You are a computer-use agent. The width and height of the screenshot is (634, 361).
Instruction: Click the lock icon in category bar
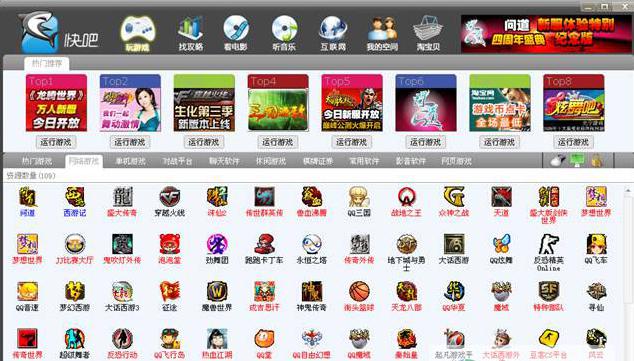596,161
